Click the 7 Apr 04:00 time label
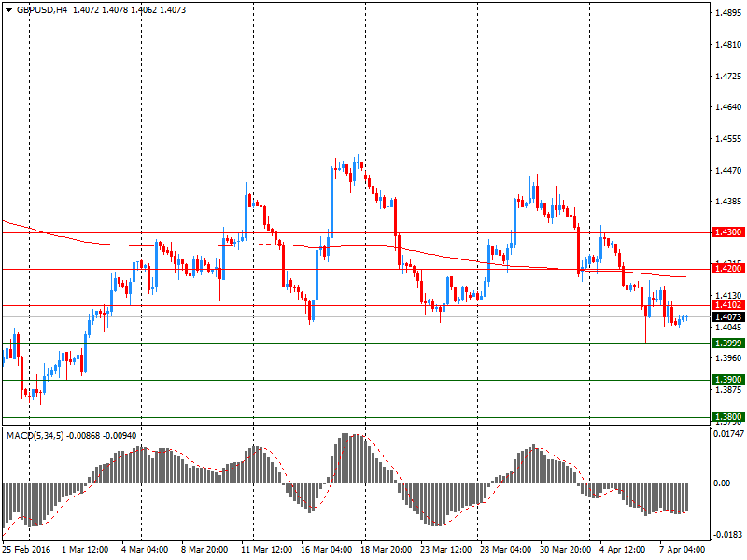 pos(683,549)
